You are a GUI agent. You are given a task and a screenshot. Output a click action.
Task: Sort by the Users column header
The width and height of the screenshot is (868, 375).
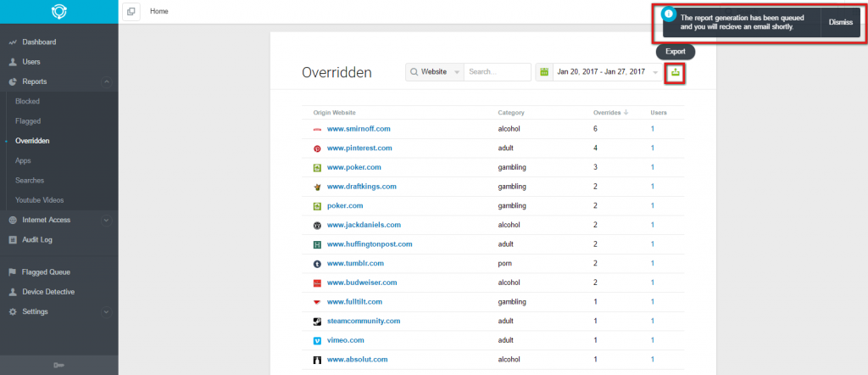pyautogui.click(x=658, y=113)
